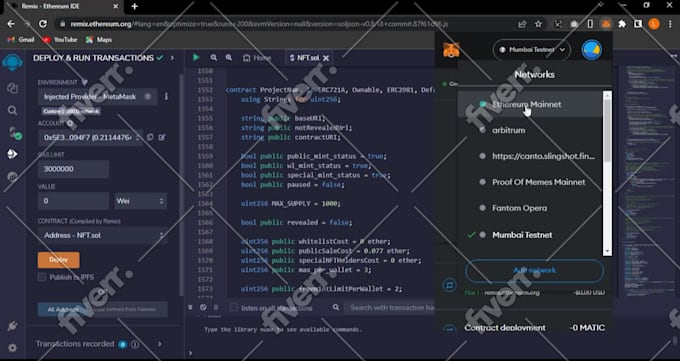This screenshot has height=361, width=680.
Task: Click scrollbar down arrow in networks list
Action: 607,251
